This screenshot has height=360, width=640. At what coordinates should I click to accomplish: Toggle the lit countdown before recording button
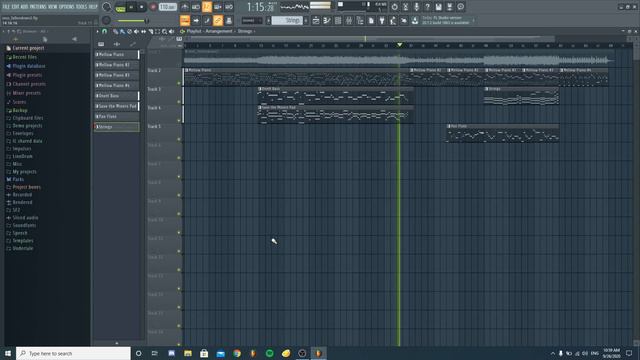pos(207,7)
